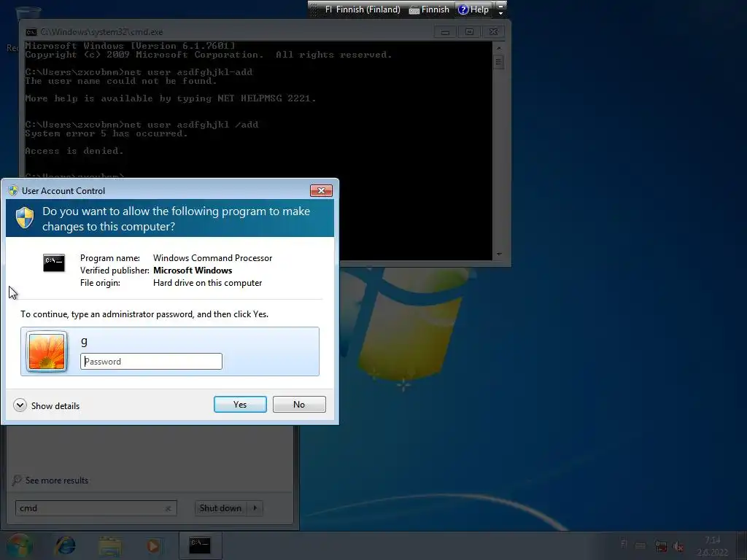Close the cmd.exe window
The width and height of the screenshot is (747, 560).
pos(494,32)
